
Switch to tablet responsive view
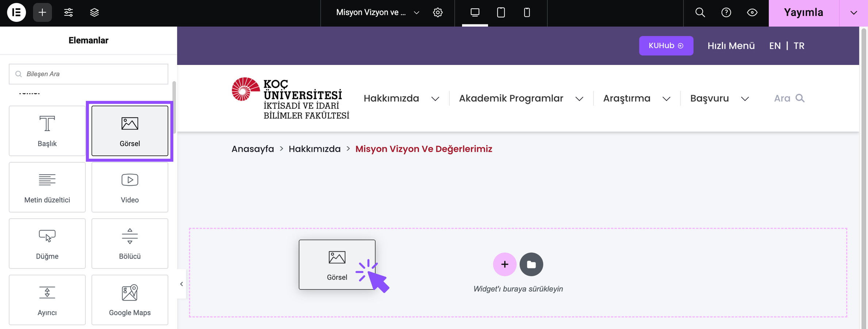pos(501,12)
